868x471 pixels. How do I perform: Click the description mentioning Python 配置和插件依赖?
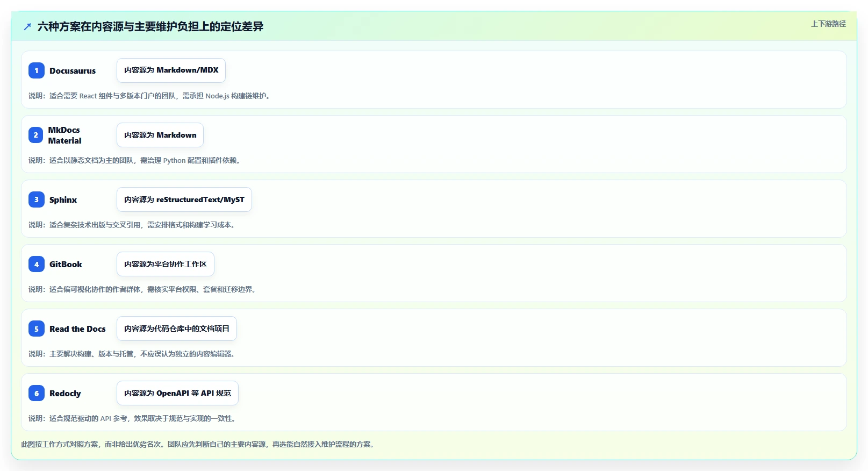(135, 160)
